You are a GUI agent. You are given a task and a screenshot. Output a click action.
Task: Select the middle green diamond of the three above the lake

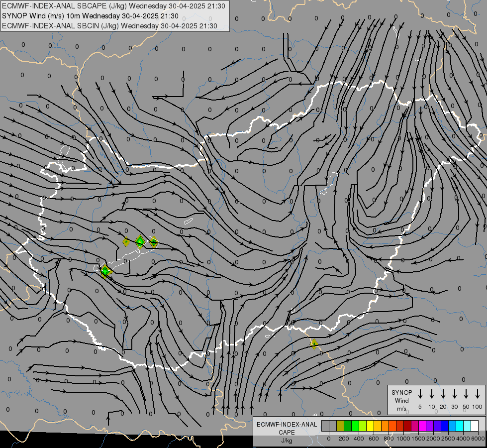(x=140, y=241)
